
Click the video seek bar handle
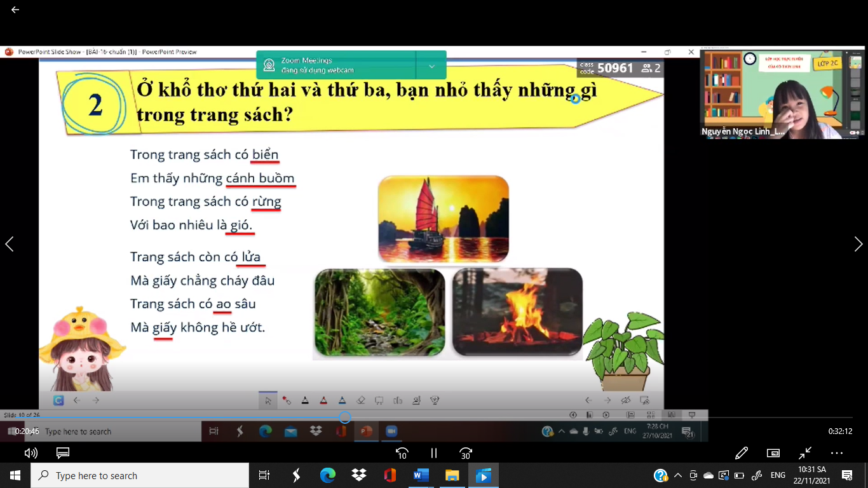coord(344,417)
